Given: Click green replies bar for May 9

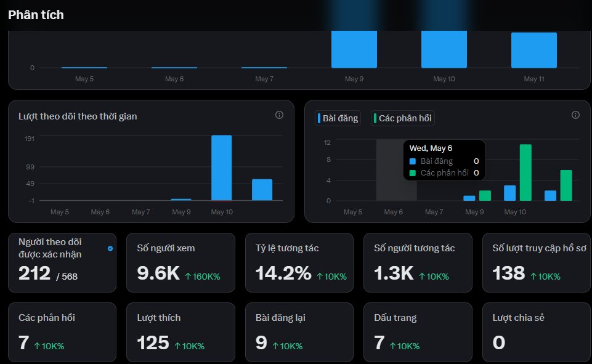Looking at the screenshot, I should [485, 196].
